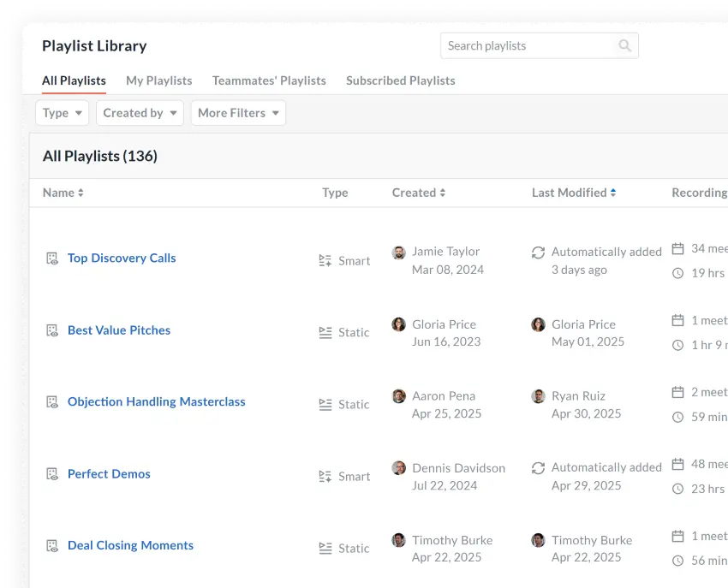Click the calendar icon in Top Discovery Calls row
Screen dimensions: 728x588
tap(677, 249)
